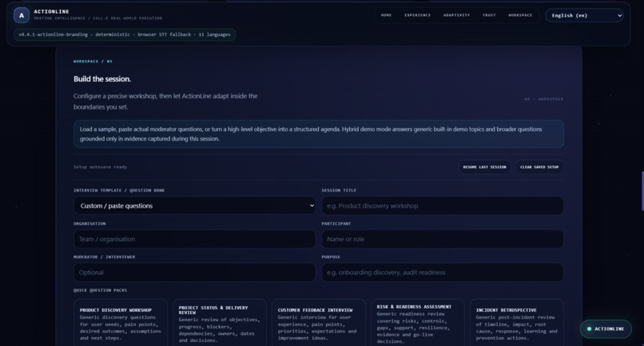
Task: Click the 'Quick Question Packs' label
Action: click(x=100, y=290)
